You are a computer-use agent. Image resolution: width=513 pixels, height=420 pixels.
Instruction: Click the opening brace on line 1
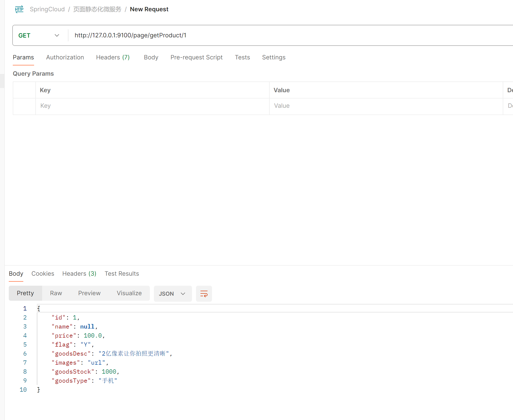click(39, 308)
